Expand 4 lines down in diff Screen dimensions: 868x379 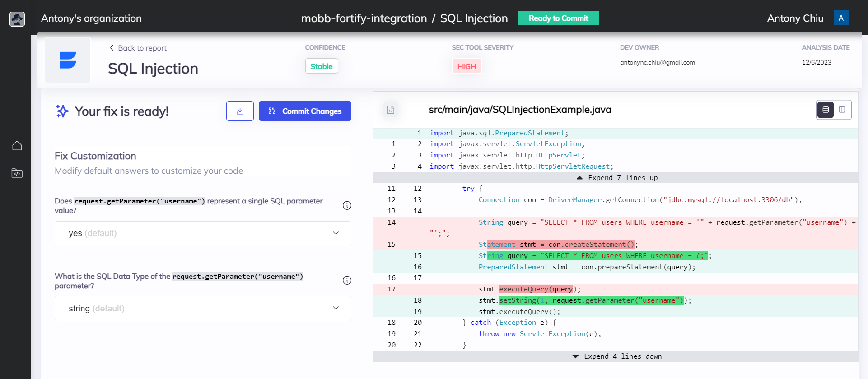point(617,356)
